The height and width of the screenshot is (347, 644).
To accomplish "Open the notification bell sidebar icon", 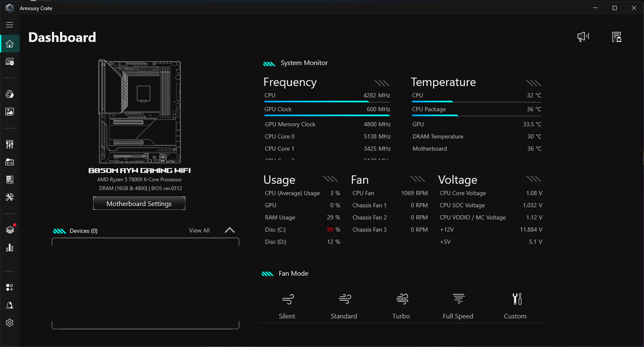I will [10, 305].
